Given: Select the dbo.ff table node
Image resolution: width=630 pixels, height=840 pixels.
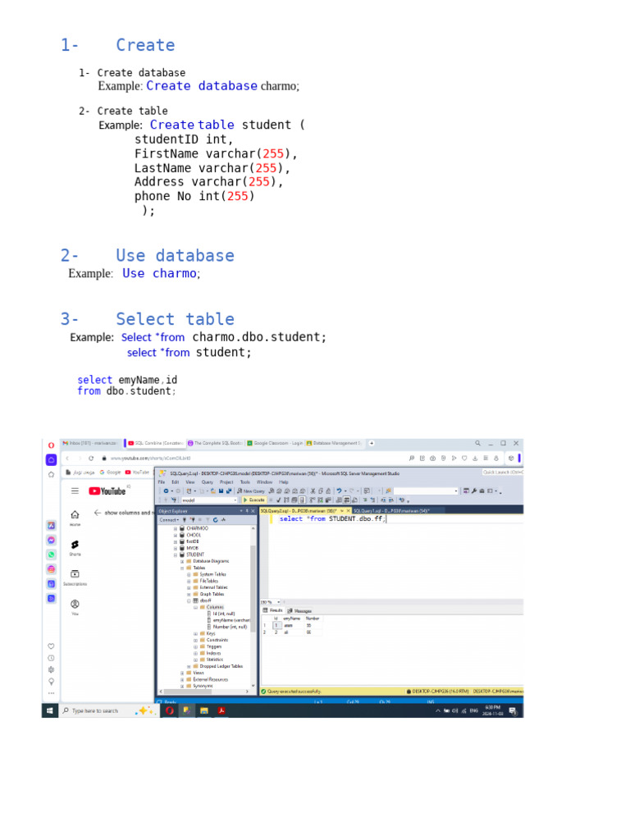Looking at the screenshot, I should pos(202,600).
